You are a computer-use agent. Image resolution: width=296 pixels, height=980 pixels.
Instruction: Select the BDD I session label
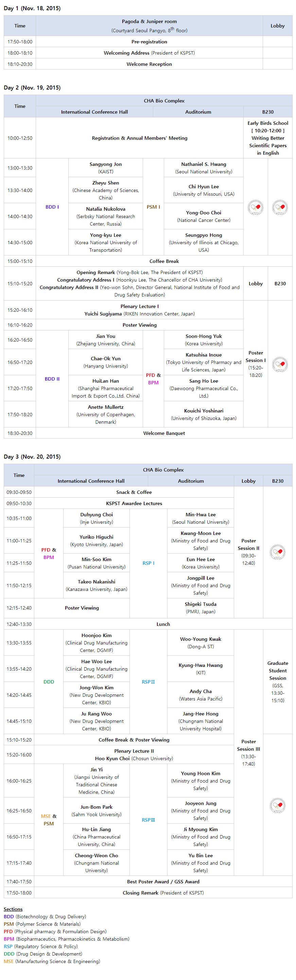(x=52, y=207)
